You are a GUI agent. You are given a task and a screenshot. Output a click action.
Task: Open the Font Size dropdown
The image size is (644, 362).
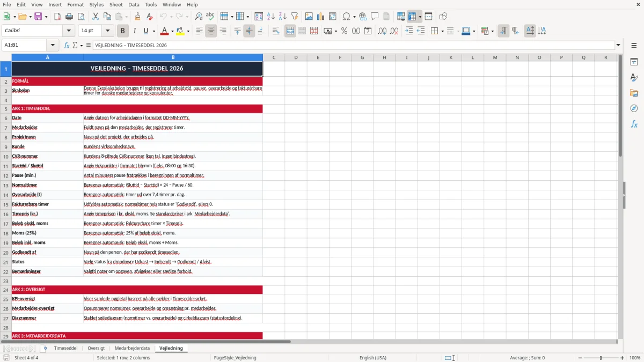pyautogui.click(x=108, y=31)
